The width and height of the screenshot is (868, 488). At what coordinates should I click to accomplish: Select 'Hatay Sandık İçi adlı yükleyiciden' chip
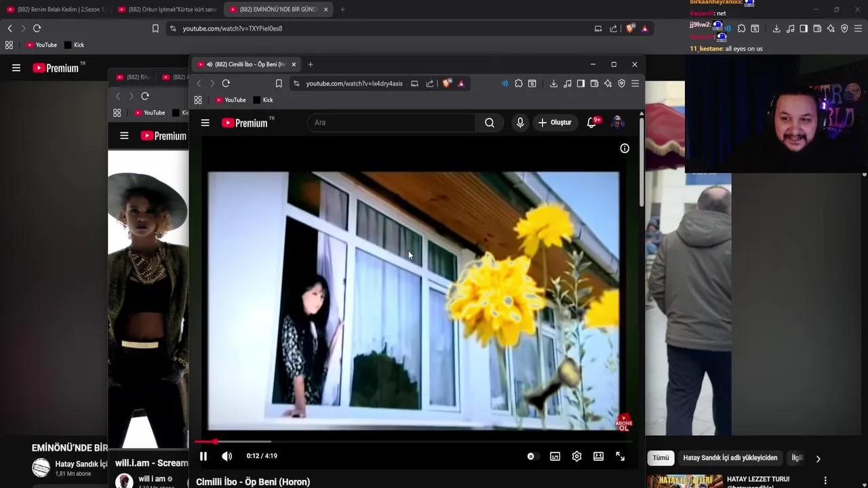coord(730,457)
